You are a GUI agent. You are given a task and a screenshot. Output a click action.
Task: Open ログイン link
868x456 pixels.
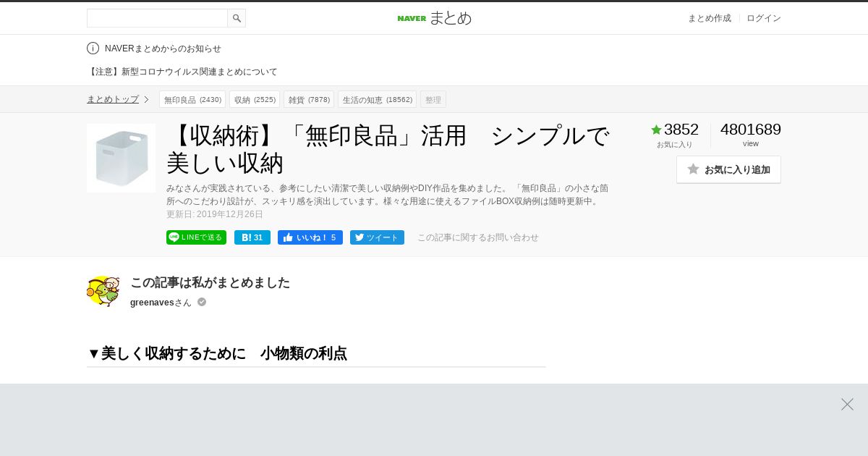(x=764, y=18)
